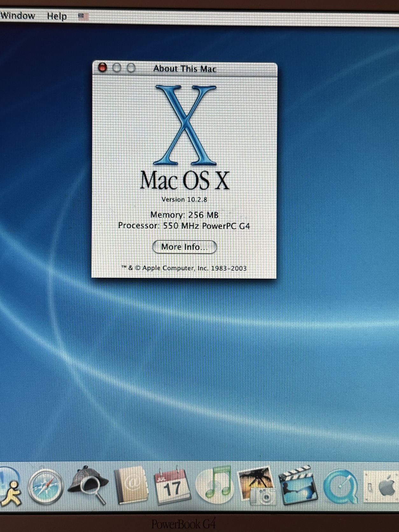Click the About This Mac title bar
The height and width of the screenshot is (532, 399).
(185, 69)
